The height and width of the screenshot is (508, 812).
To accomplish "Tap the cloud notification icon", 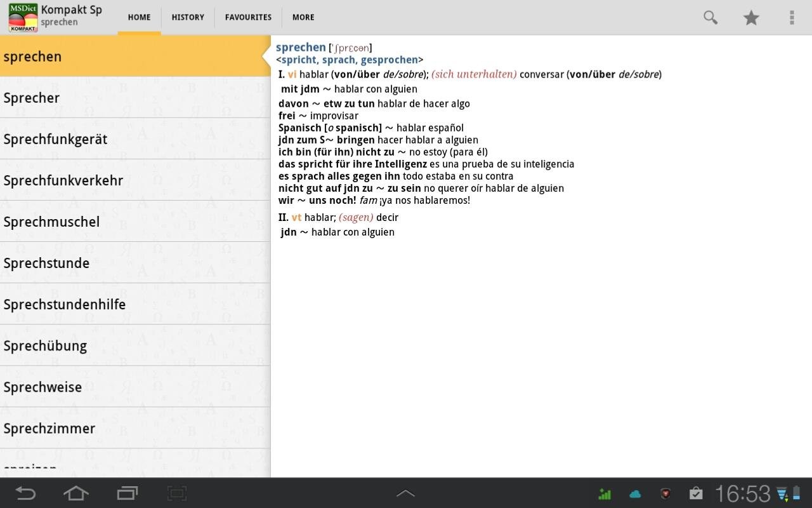I will [x=635, y=493].
